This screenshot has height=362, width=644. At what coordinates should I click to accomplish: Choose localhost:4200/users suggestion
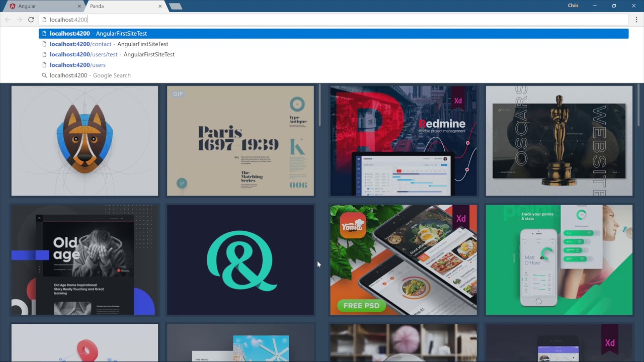pos(334,65)
